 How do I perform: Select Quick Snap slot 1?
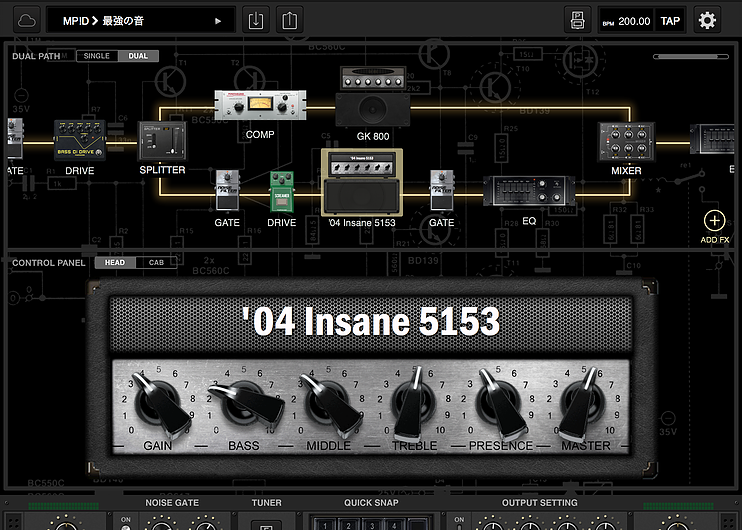pyautogui.click(x=325, y=525)
